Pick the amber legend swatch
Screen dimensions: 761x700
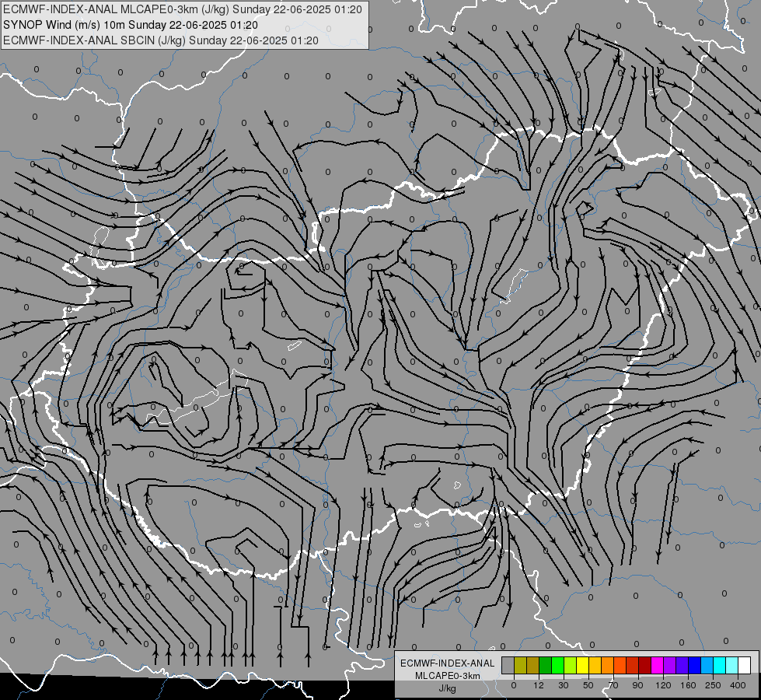(x=595, y=665)
